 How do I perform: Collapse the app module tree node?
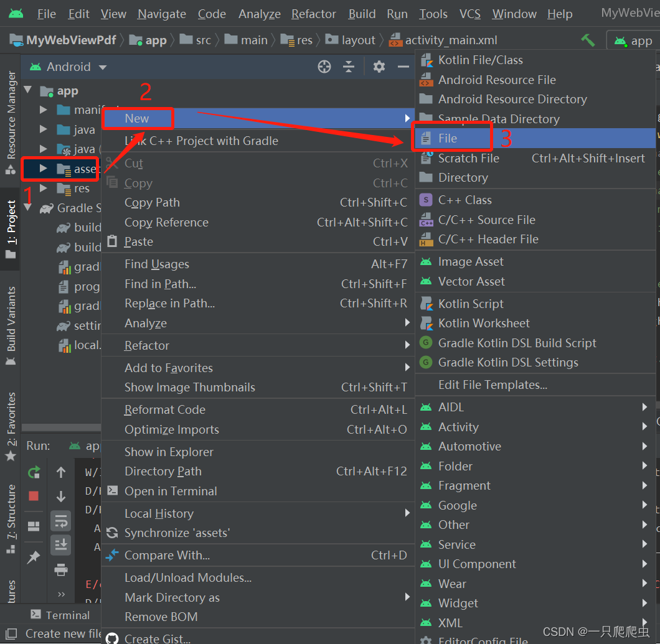tap(28, 90)
